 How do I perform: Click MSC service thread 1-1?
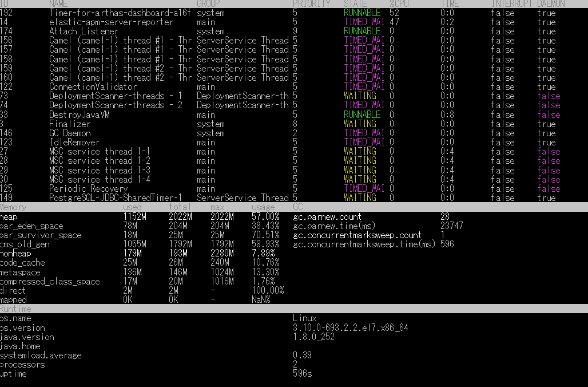pyautogui.click(x=100, y=152)
